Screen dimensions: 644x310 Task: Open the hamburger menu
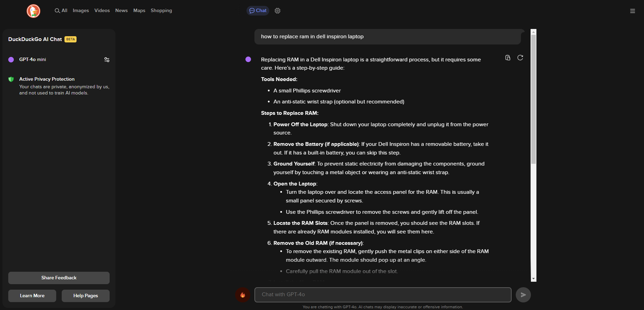(632, 11)
